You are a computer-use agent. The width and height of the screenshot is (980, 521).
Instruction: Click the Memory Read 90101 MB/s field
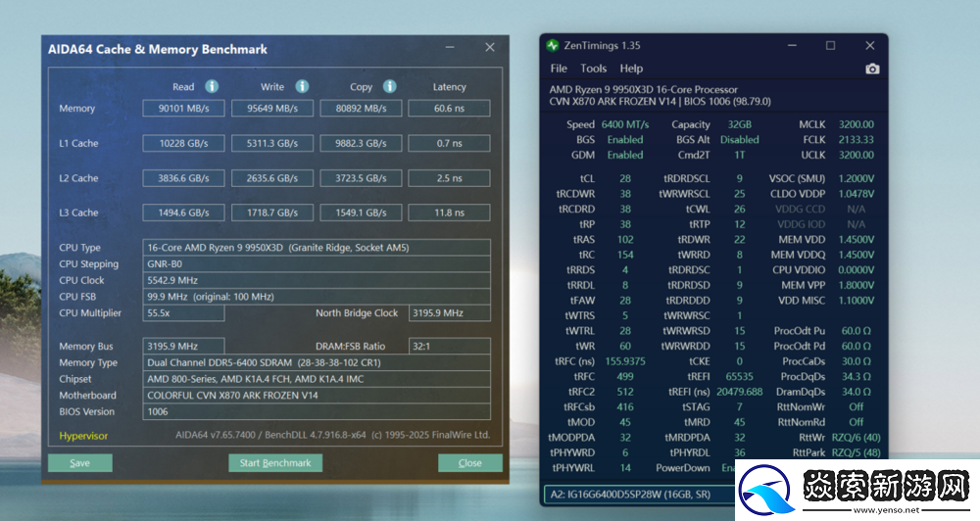[183, 109]
